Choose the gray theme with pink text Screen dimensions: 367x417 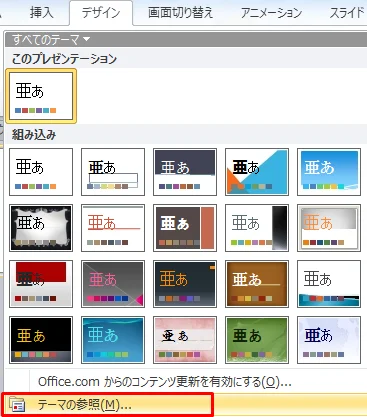(113, 284)
